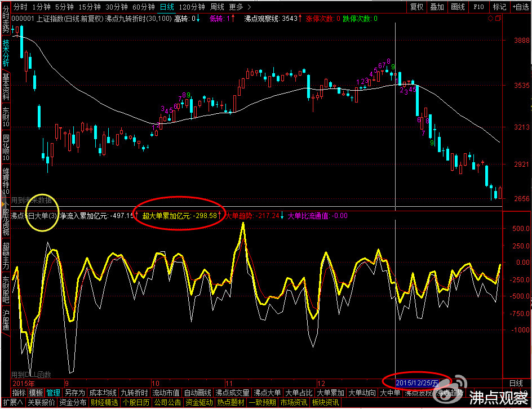The height and width of the screenshot is (409, 532).
Task: Expand the 更多 periods list
Action: (x=240, y=7)
